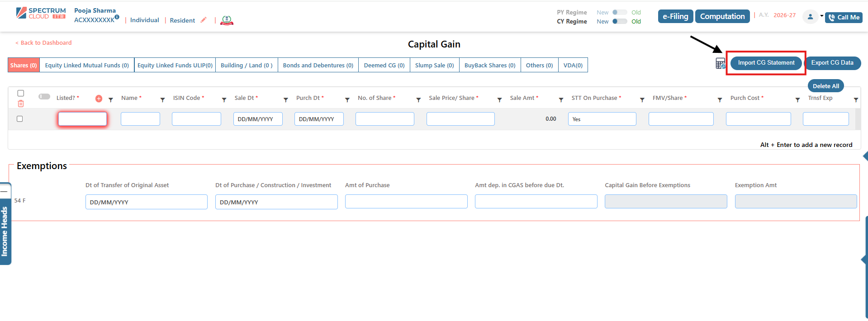Open the user profile dropdown
This screenshot has width=868, height=321.
click(x=813, y=17)
